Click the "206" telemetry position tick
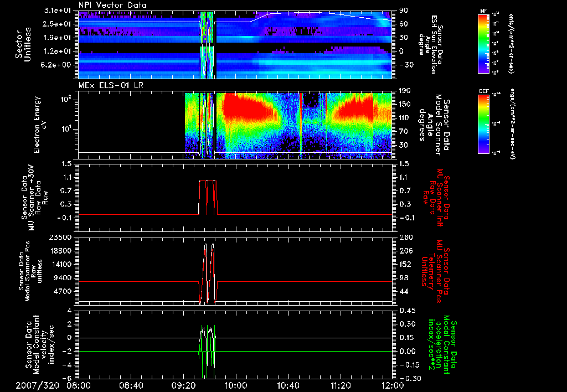The width and height of the screenshot is (567, 392). (406, 251)
